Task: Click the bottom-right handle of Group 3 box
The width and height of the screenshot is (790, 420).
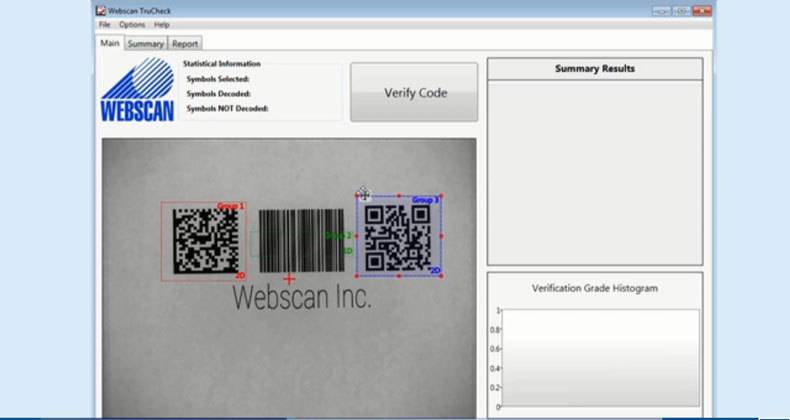Action: pyautogui.click(x=441, y=275)
